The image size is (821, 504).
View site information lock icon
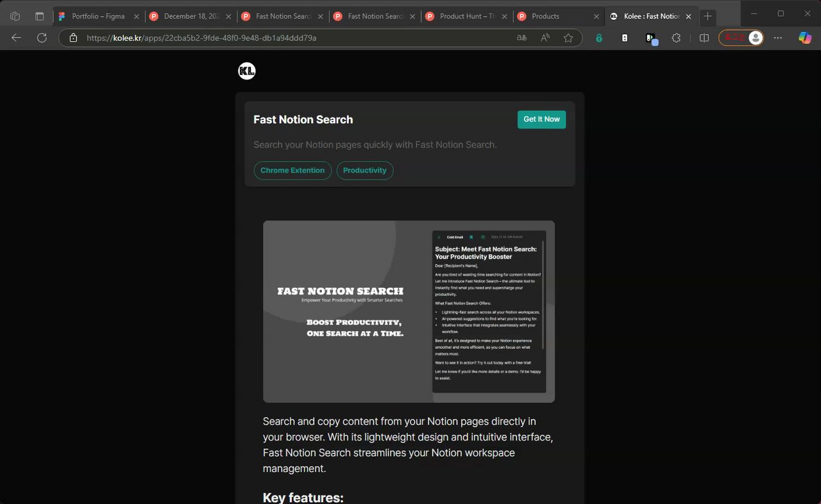point(73,38)
